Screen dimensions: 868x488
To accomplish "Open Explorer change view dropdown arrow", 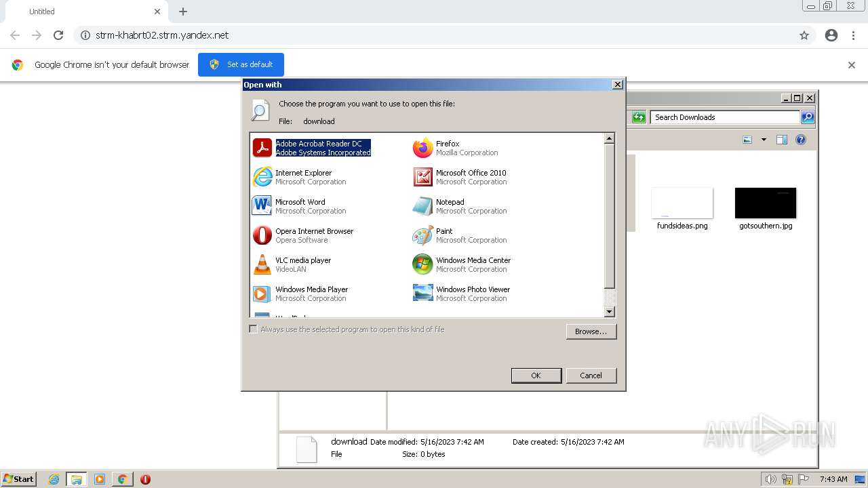I will (x=764, y=140).
